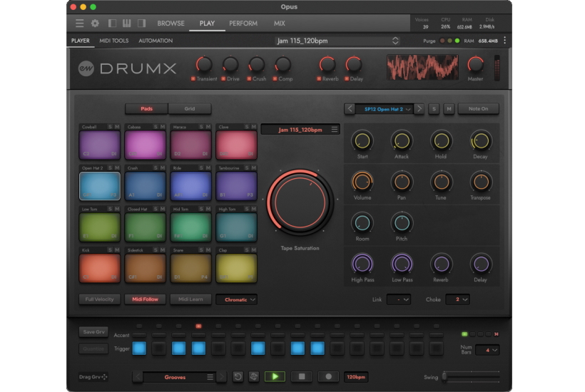
Task: Open the AUTOMATION tab
Action: coord(156,41)
